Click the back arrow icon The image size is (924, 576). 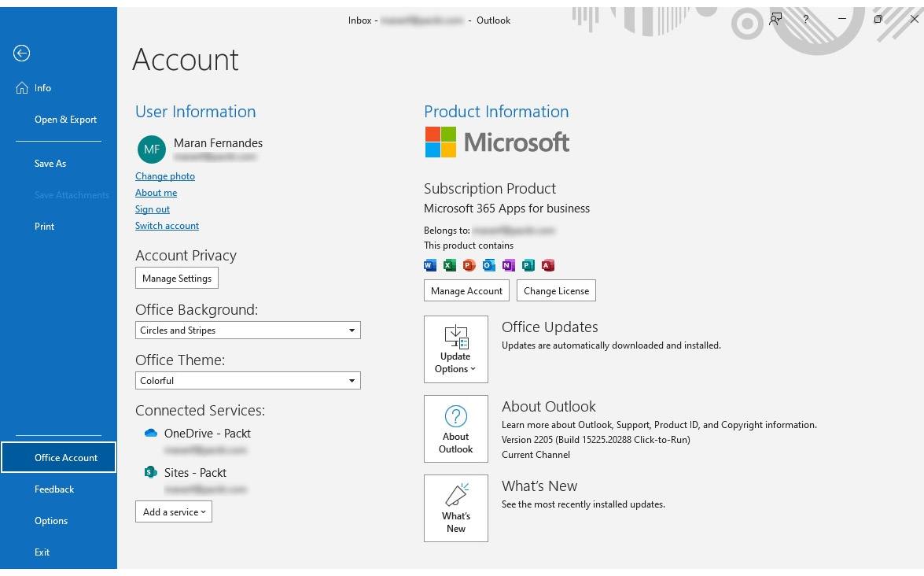pyautogui.click(x=22, y=54)
